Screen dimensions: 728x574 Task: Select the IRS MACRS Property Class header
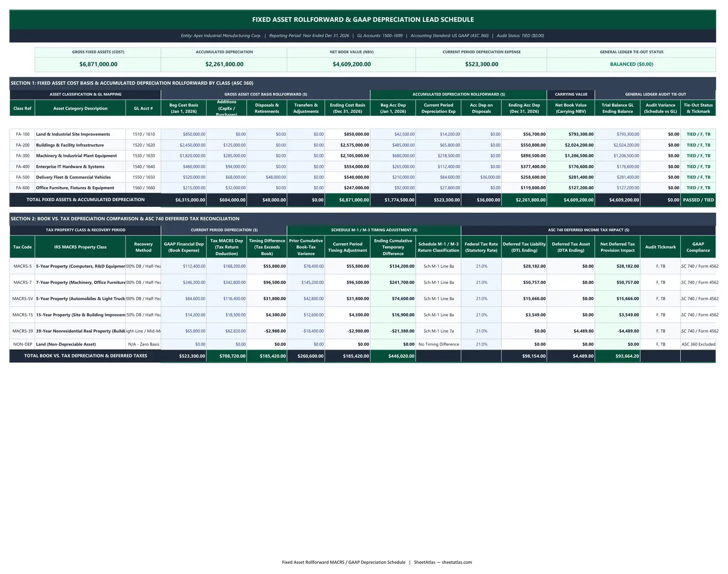(80, 247)
